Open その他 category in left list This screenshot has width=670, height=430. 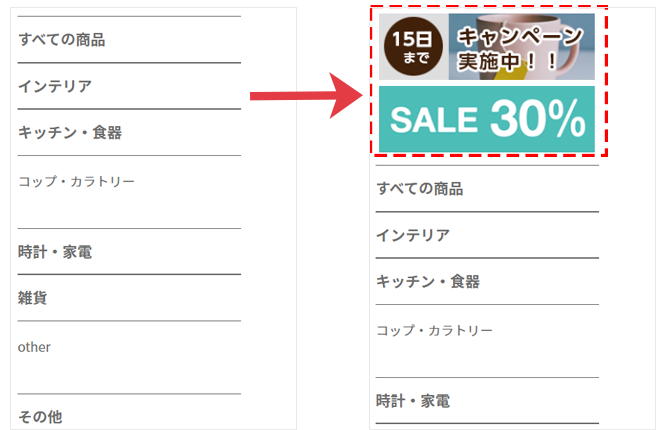coord(40,417)
